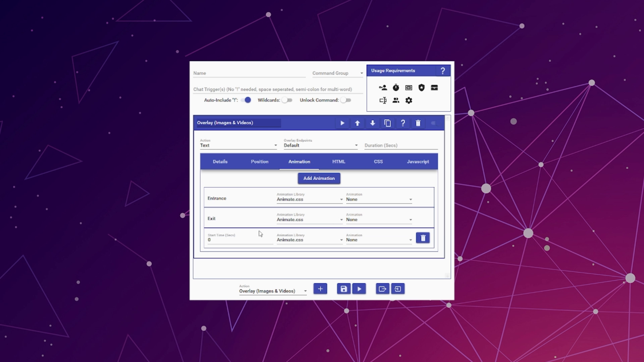The height and width of the screenshot is (362, 644).
Task: Expand the Overlay Endpoints dropdown
Action: pos(320,145)
